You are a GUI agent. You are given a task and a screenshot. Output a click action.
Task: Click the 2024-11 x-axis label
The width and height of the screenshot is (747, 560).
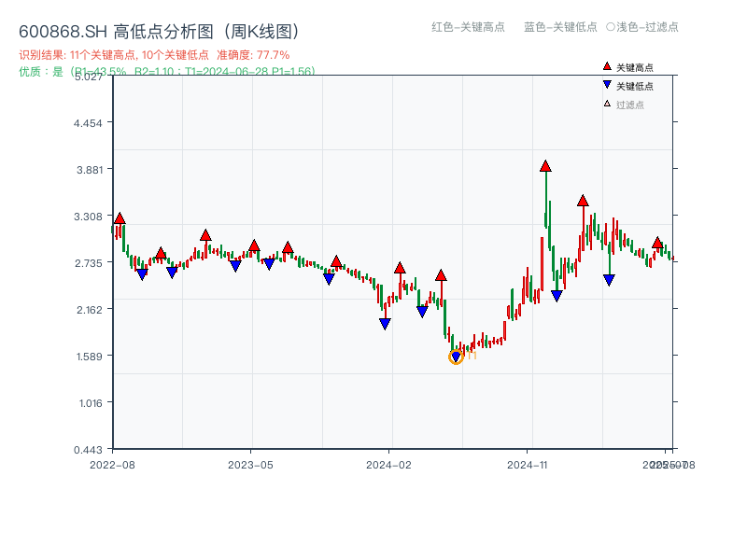point(527,465)
